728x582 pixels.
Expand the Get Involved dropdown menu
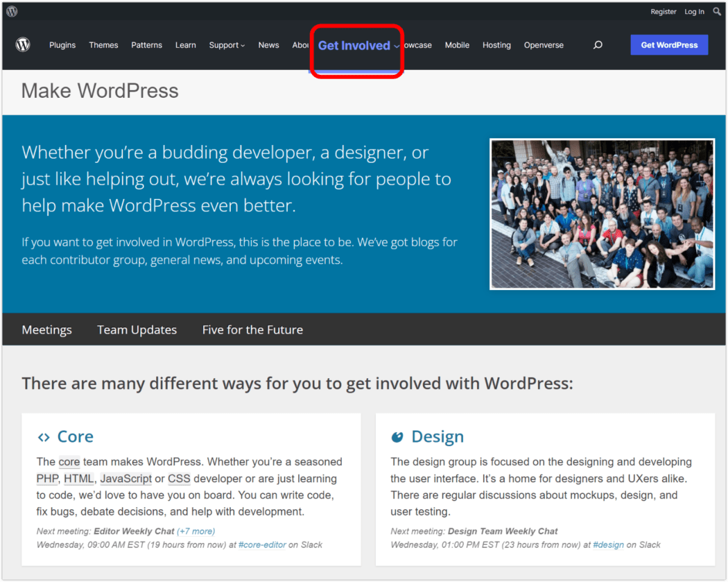(358, 46)
